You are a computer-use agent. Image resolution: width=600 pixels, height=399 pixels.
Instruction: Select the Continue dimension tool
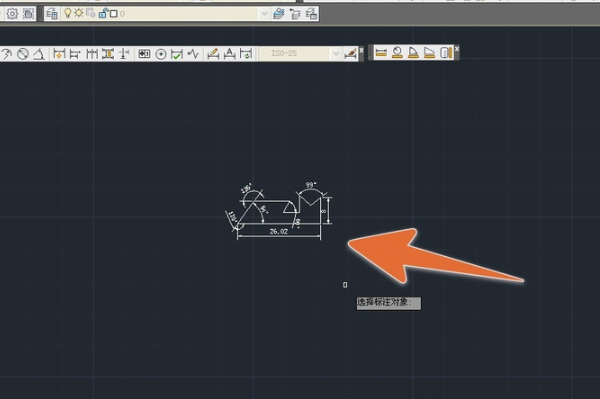(92, 54)
